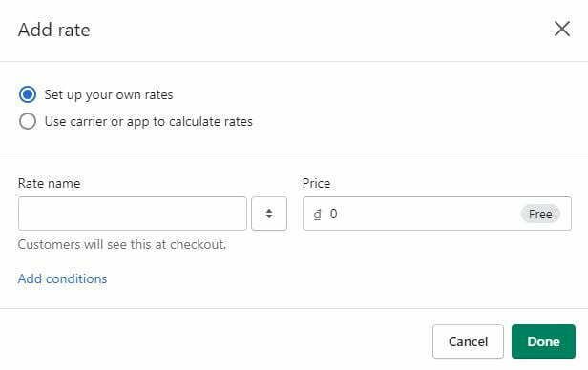Cancel adding the rate

click(x=468, y=341)
